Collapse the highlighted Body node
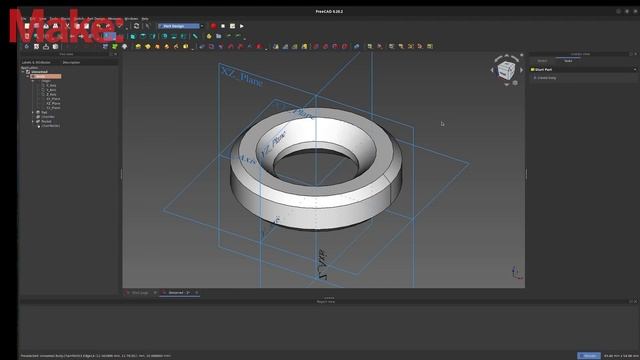Screen dimensions: 640x360 [27, 76]
